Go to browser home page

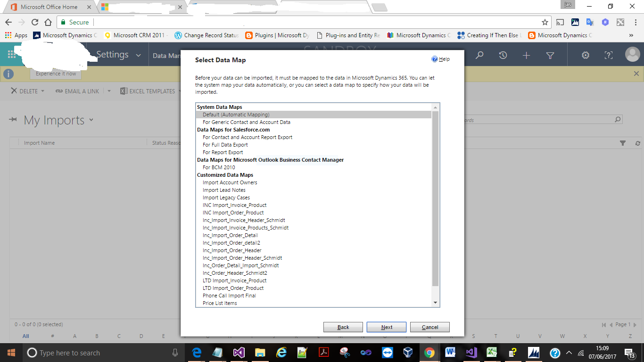point(48,22)
